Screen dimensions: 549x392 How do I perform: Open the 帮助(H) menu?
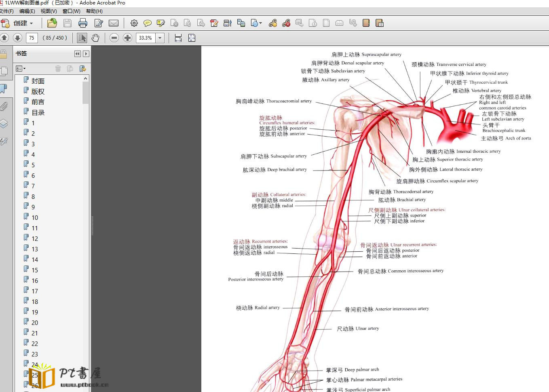[94, 11]
